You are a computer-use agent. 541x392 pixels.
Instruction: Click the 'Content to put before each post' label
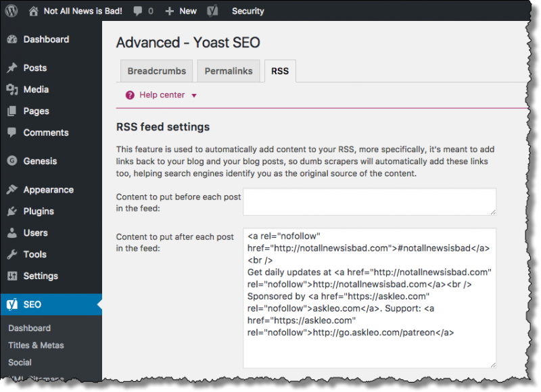[x=179, y=202]
